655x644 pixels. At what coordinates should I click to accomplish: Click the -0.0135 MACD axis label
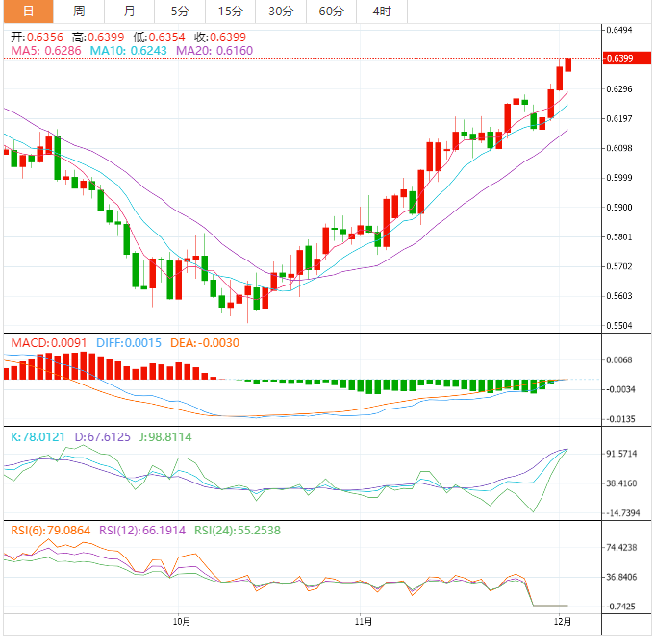[x=620, y=419]
